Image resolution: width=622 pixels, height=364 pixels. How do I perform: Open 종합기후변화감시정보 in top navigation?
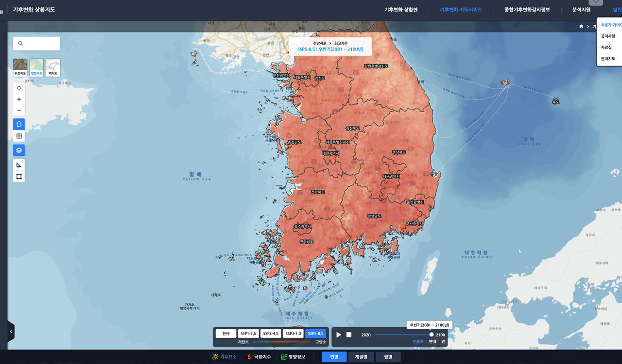pyautogui.click(x=527, y=10)
